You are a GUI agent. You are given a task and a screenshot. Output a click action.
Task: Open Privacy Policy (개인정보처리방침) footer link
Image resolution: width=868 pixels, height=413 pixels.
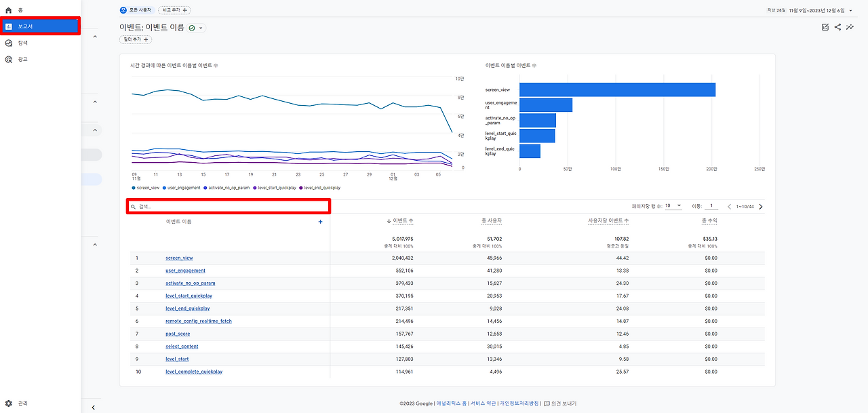point(519,404)
